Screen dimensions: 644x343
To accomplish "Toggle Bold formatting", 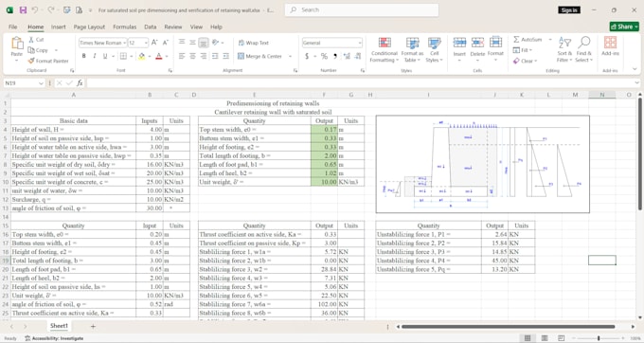I will coord(83,56).
